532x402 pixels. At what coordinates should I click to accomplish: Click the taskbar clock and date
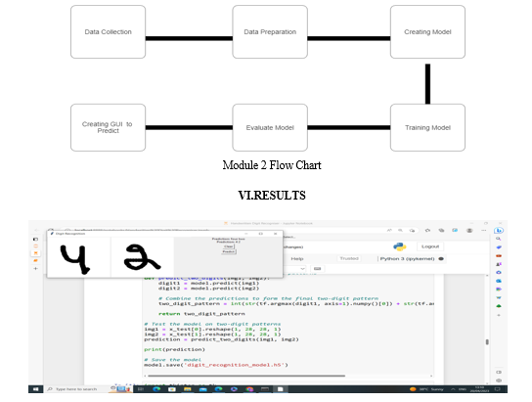pyautogui.click(x=479, y=389)
